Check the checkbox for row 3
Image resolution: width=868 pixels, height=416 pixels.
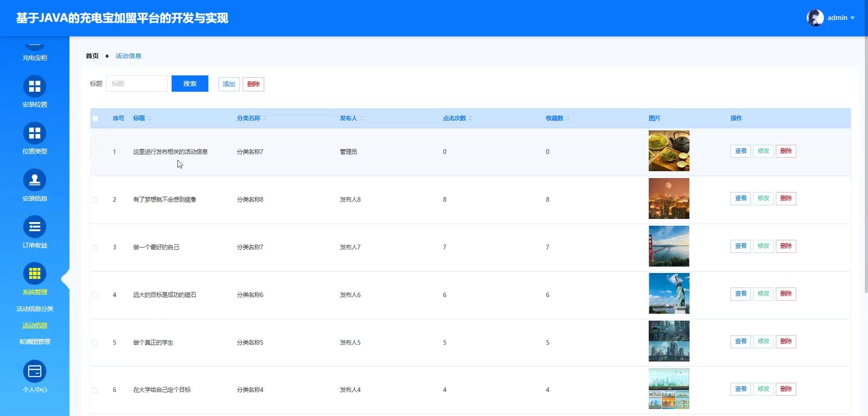pos(95,248)
